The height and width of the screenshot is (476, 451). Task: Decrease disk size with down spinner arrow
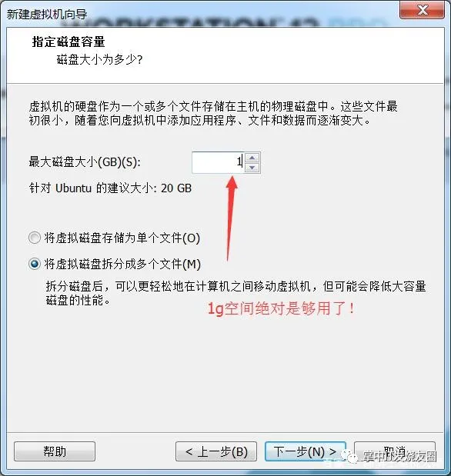[x=252, y=168]
